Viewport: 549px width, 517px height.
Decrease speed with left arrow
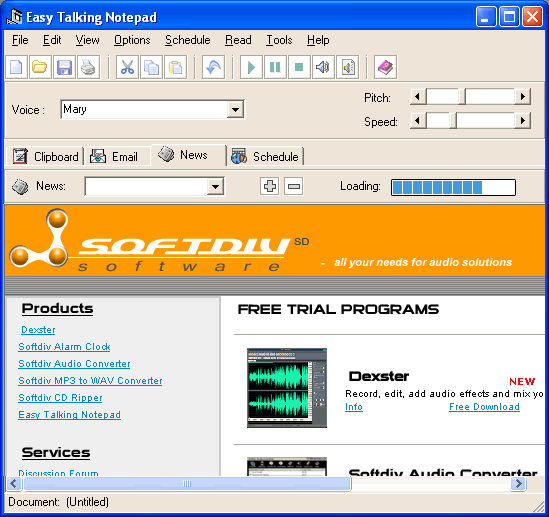[x=418, y=121]
